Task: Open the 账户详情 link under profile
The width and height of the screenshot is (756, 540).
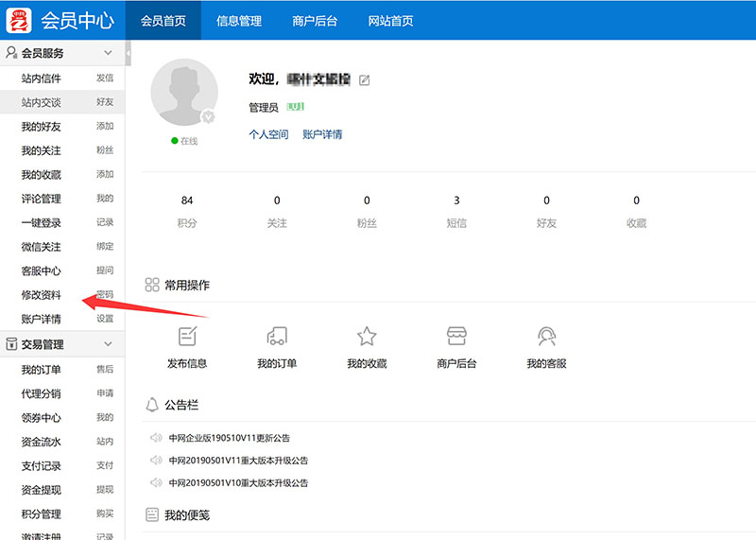Action: [322, 134]
